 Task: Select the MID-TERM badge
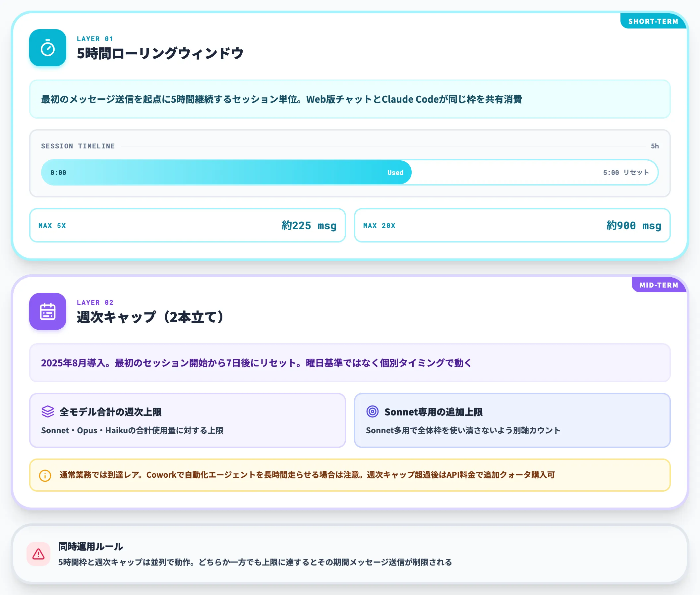pyautogui.click(x=659, y=285)
